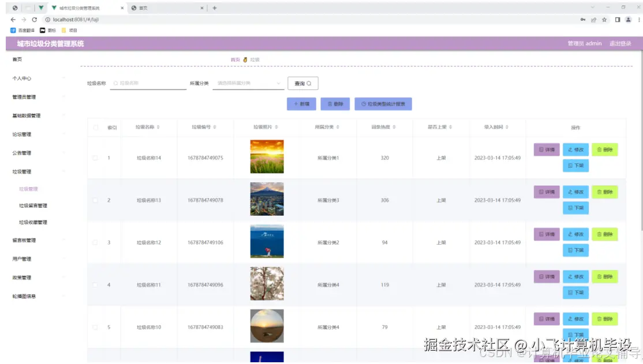The height and width of the screenshot is (364, 643).
Task: Toggle the browser side panel icon
Action: click(617, 19)
